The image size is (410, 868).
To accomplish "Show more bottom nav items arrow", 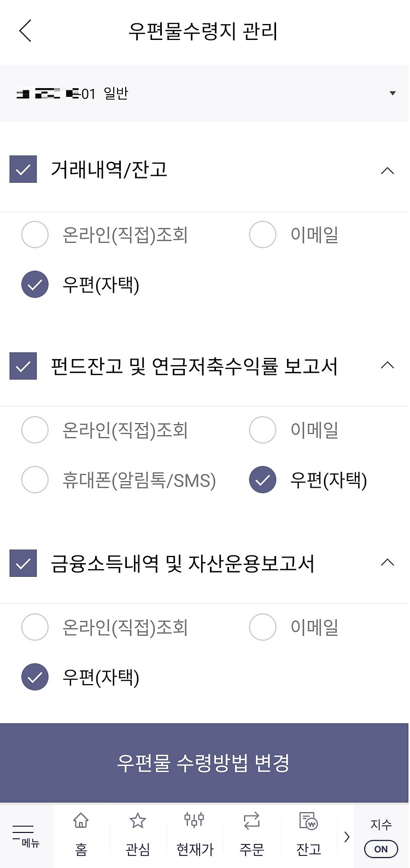I will 346,836.
